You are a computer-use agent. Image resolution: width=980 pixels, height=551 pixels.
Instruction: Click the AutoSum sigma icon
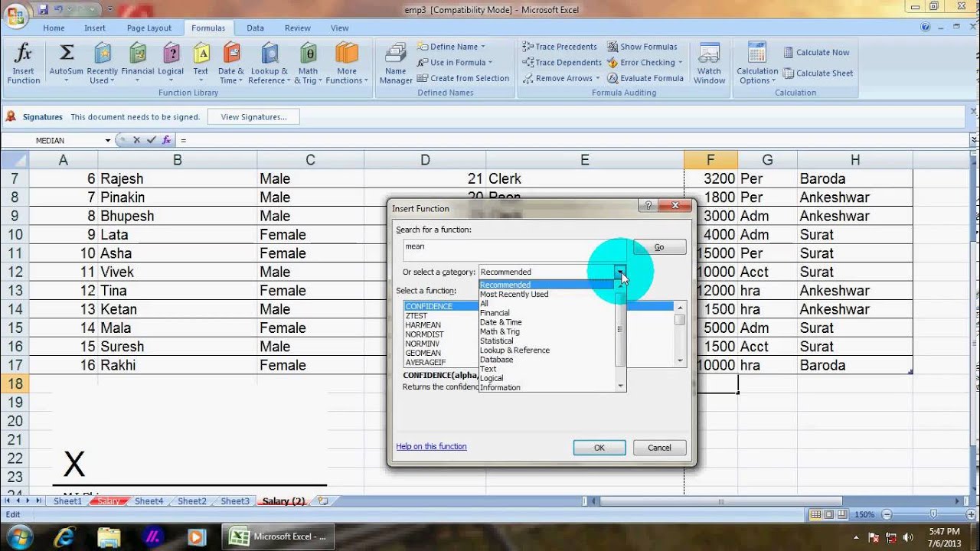[67, 53]
